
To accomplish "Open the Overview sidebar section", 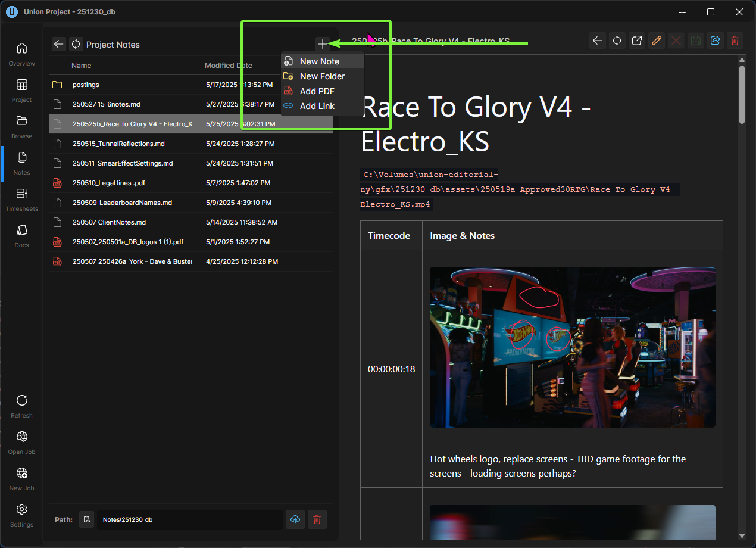I will click(21, 54).
